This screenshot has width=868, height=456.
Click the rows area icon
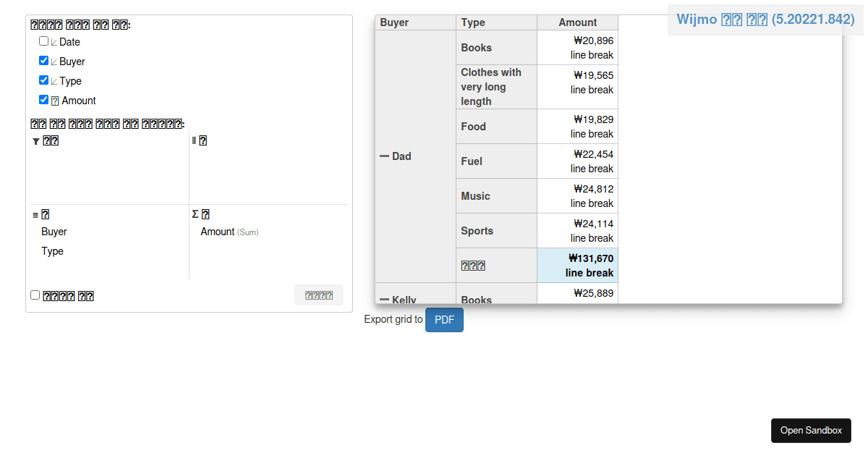point(35,215)
